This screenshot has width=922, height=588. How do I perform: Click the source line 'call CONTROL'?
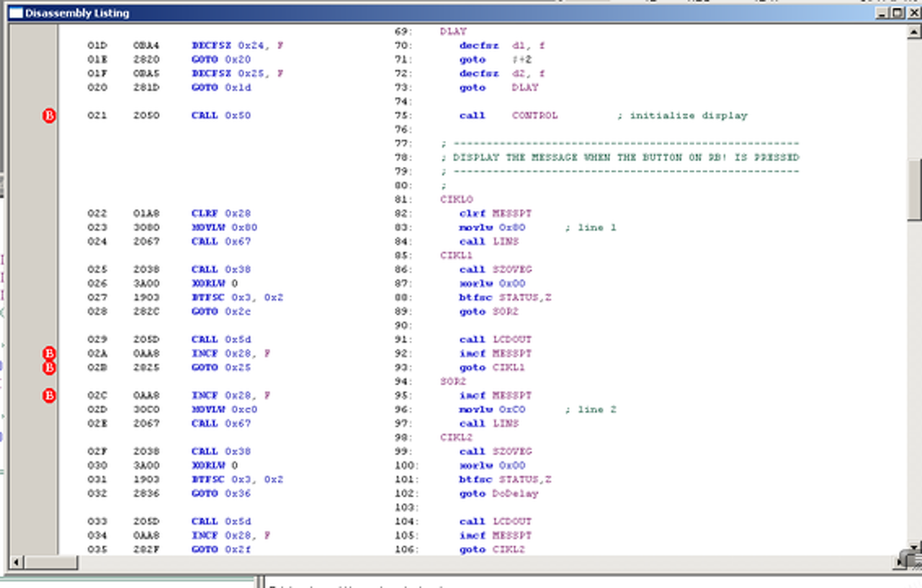[x=509, y=116]
